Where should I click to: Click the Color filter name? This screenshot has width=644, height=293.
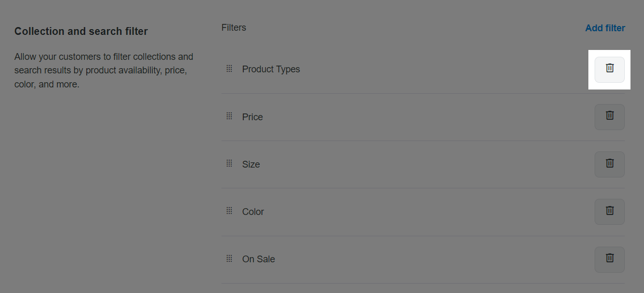tap(253, 212)
